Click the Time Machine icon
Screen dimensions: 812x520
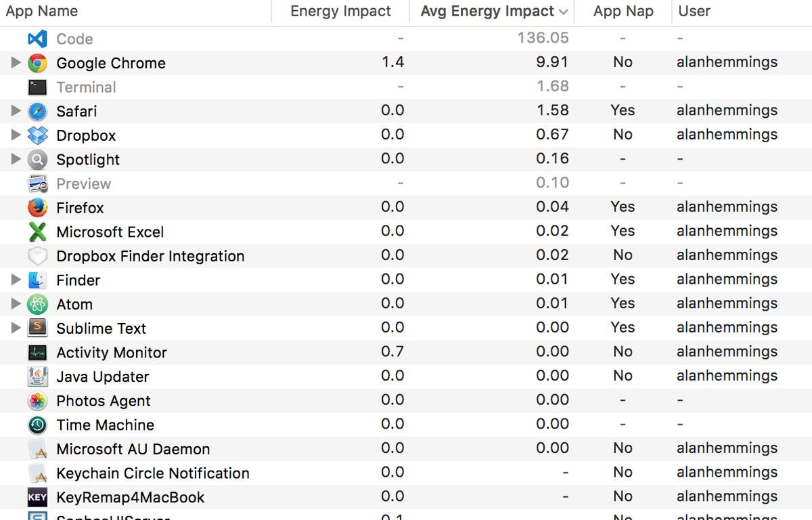(x=37, y=425)
